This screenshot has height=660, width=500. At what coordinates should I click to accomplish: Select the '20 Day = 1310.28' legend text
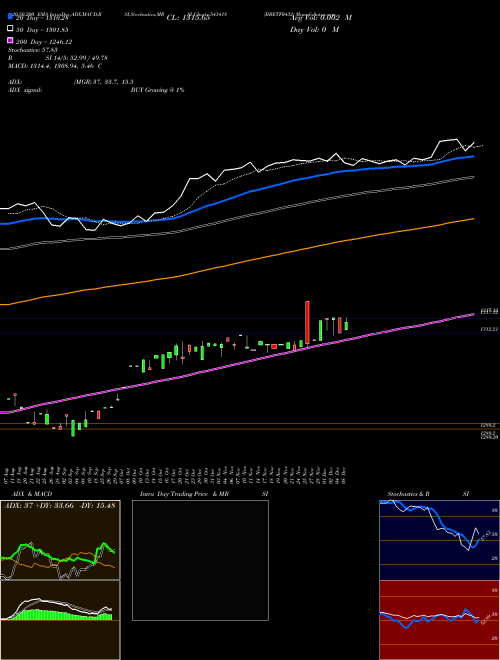coord(42,18)
